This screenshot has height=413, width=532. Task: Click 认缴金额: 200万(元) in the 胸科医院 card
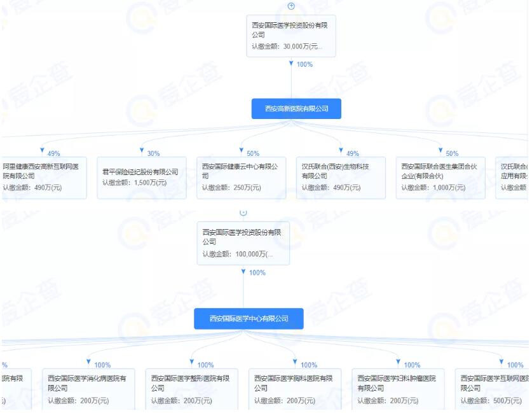pyautogui.click(x=285, y=401)
